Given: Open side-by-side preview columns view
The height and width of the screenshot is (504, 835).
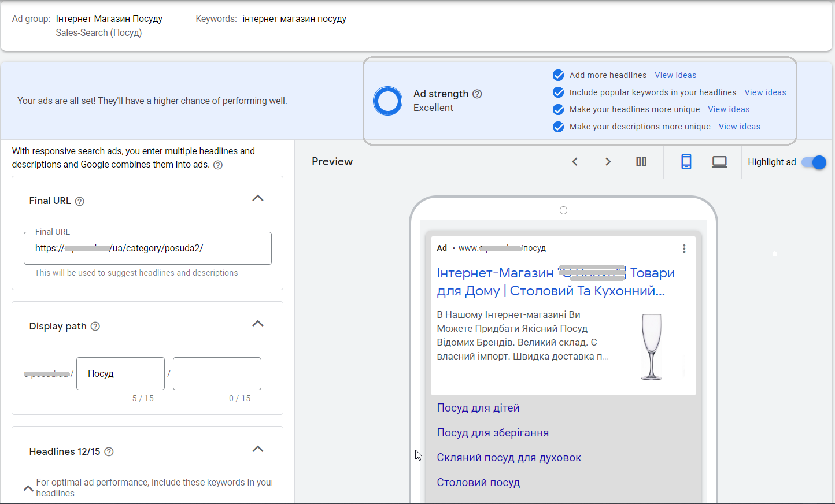Looking at the screenshot, I should coord(641,162).
